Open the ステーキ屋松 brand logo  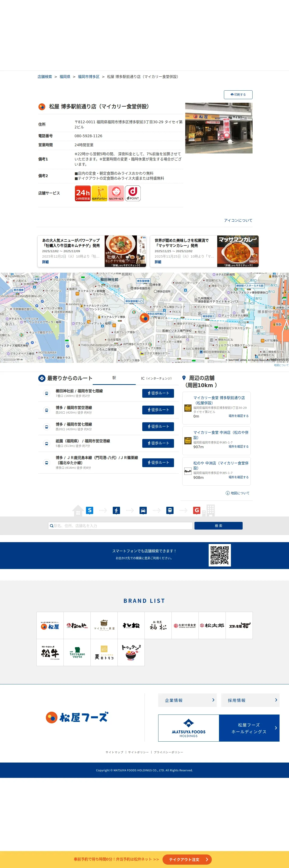(239, 626)
